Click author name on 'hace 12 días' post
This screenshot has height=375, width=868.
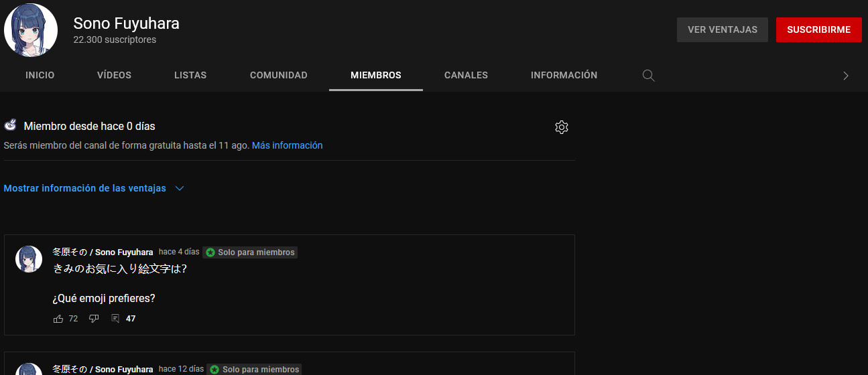pos(103,370)
